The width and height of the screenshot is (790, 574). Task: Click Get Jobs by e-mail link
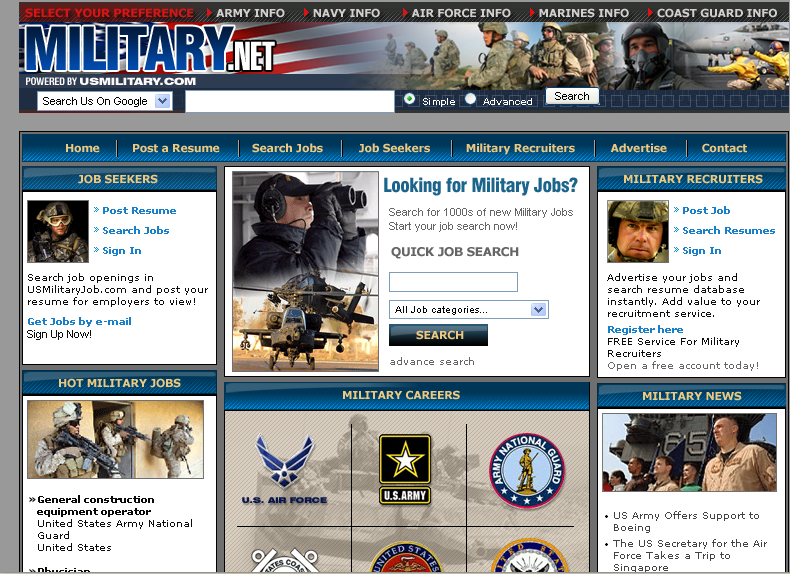point(79,321)
